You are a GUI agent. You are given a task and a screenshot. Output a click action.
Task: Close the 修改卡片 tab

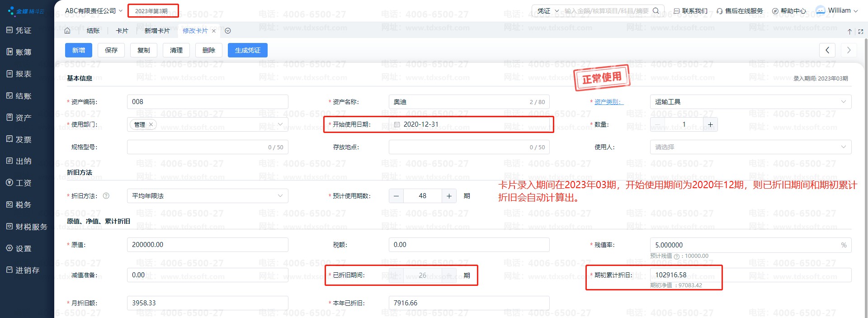(x=213, y=31)
